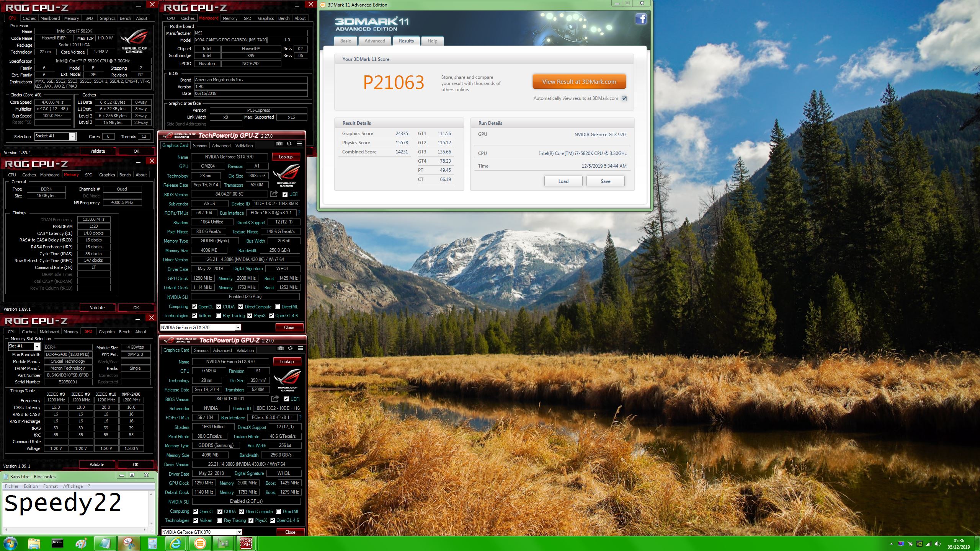980x551 pixels.
Task: Click View Result at 3DMark.com button
Action: click(x=579, y=82)
